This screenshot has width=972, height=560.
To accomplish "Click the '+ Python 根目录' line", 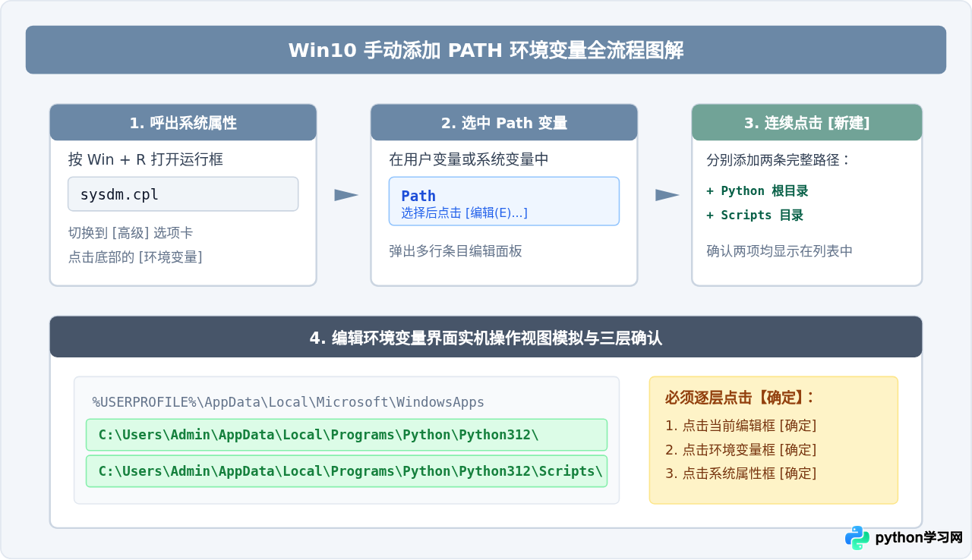I will click(757, 191).
